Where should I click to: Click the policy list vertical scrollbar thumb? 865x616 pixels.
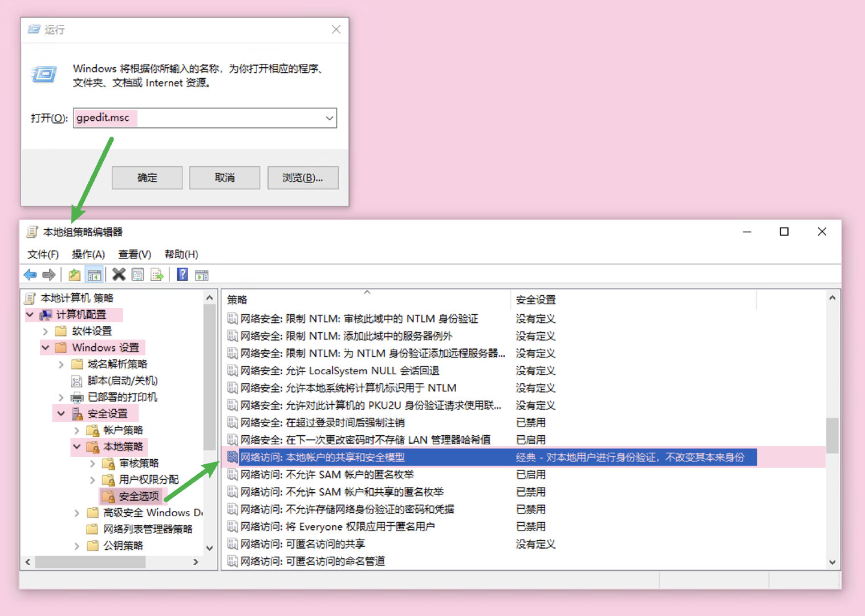tap(832, 436)
